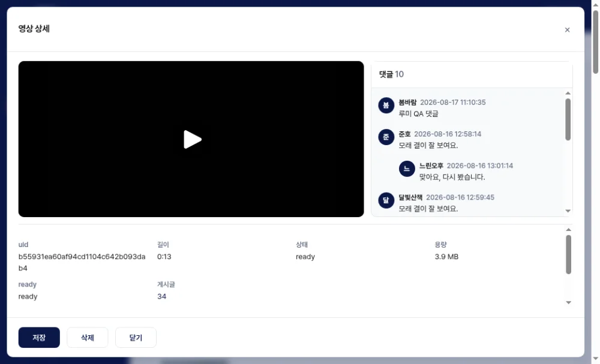Click the 댓글 10 comments header
The image size is (600, 364).
pos(391,74)
